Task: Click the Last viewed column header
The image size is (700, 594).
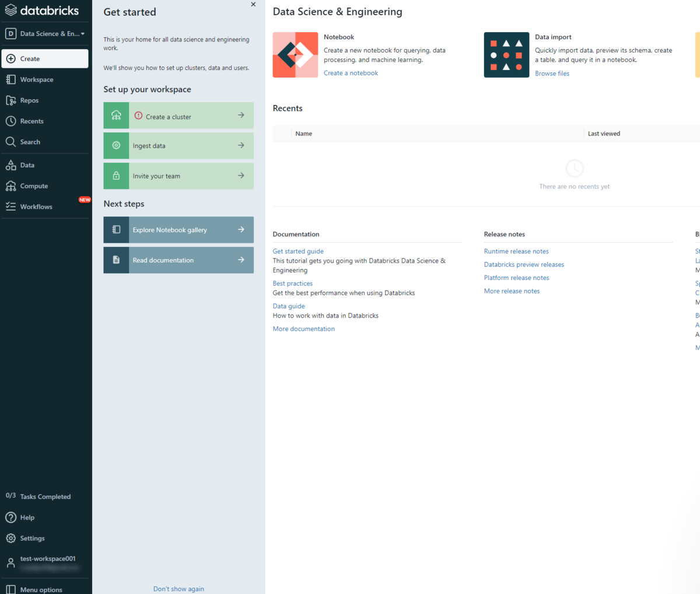Action: click(604, 134)
